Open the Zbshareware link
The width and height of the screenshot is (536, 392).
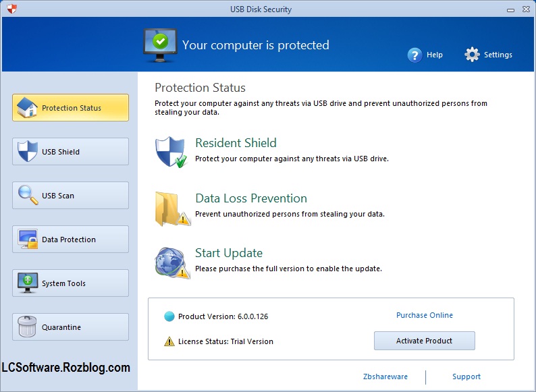coord(385,376)
